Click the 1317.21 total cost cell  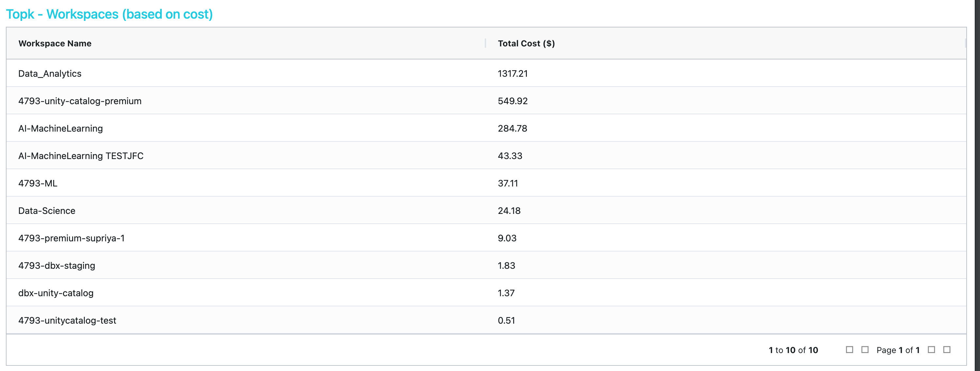pyautogui.click(x=513, y=73)
